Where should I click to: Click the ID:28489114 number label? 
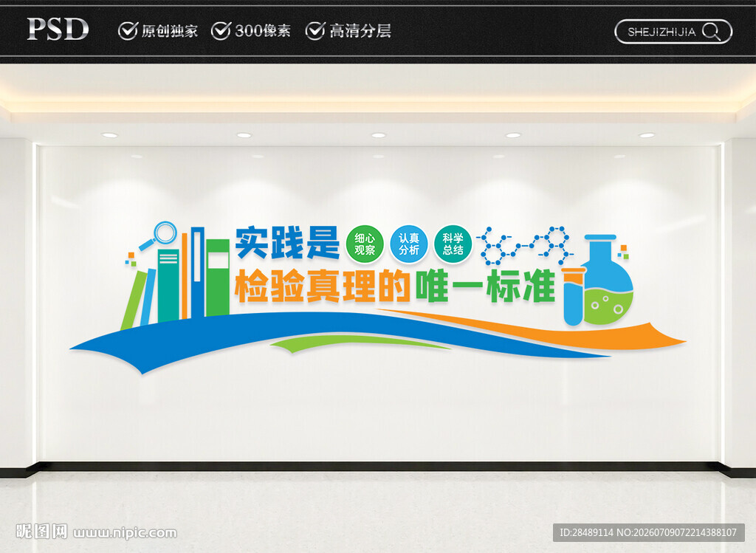(x=586, y=532)
